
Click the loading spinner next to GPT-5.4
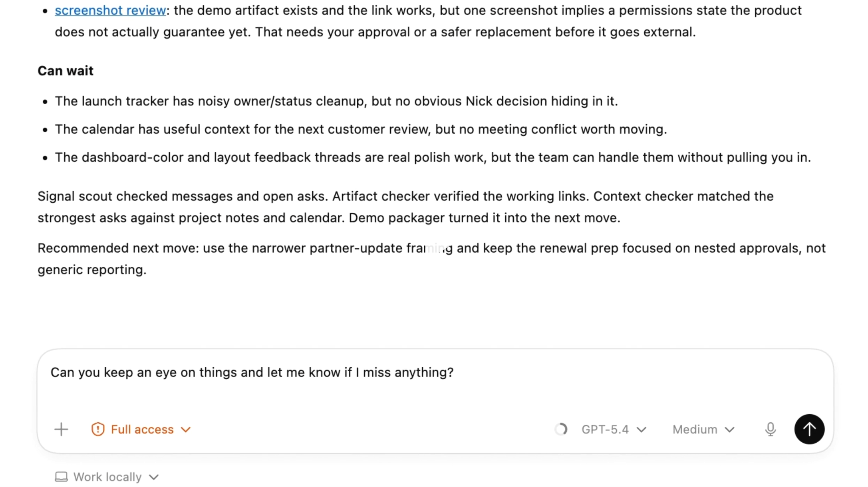coord(561,429)
